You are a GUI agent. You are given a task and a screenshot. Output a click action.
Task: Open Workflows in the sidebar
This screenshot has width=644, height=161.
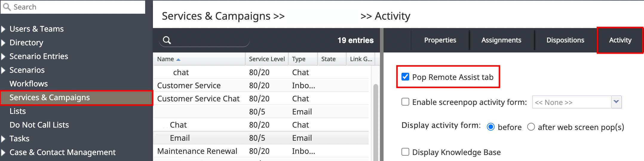click(29, 84)
